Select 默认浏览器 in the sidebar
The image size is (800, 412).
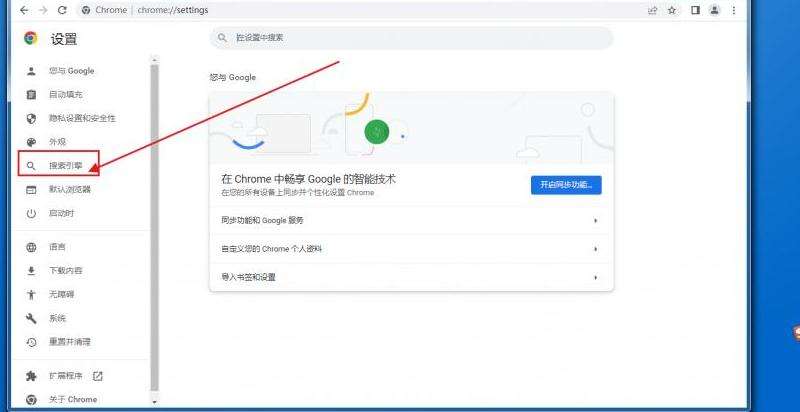[70, 189]
